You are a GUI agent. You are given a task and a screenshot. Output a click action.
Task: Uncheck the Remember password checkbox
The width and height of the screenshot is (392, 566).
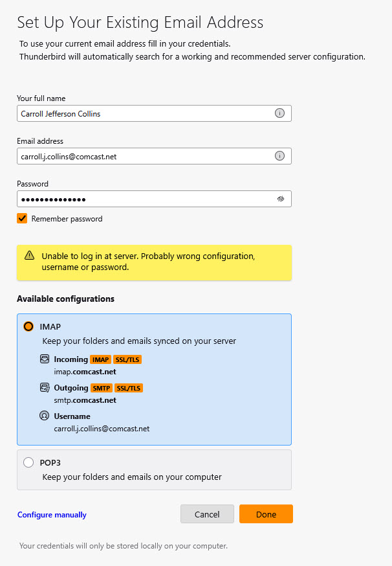[22, 219]
